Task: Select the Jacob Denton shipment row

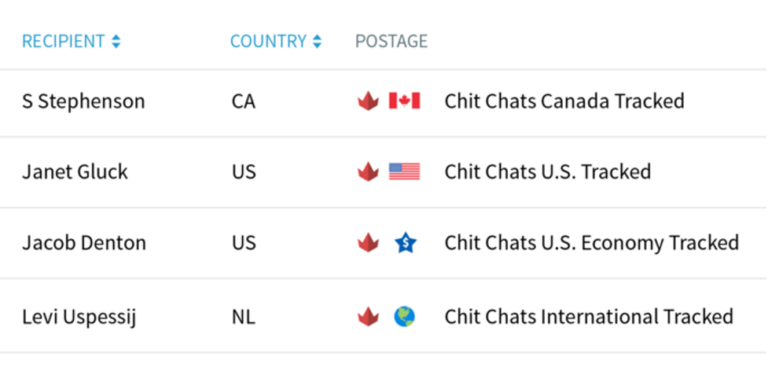Action: pyautogui.click(x=384, y=243)
